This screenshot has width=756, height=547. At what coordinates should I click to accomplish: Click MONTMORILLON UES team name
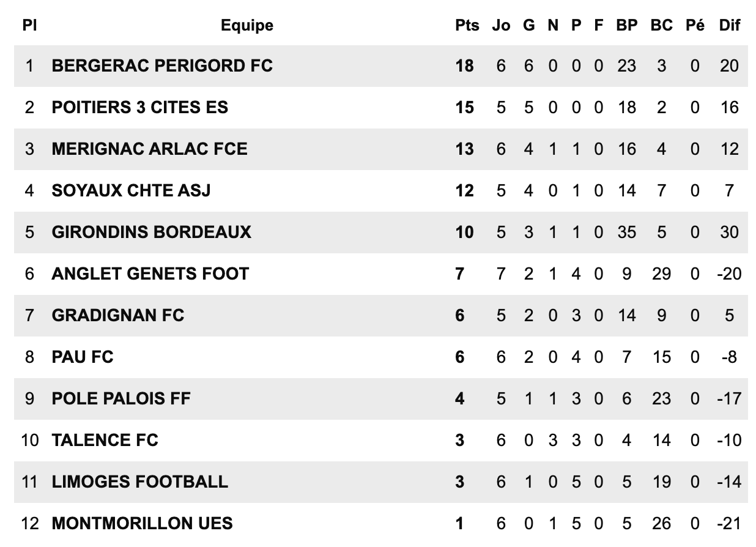point(143,523)
